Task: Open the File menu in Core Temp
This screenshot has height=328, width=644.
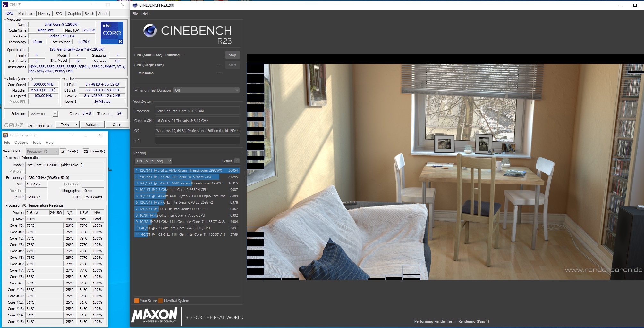Action: pyautogui.click(x=7, y=143)
